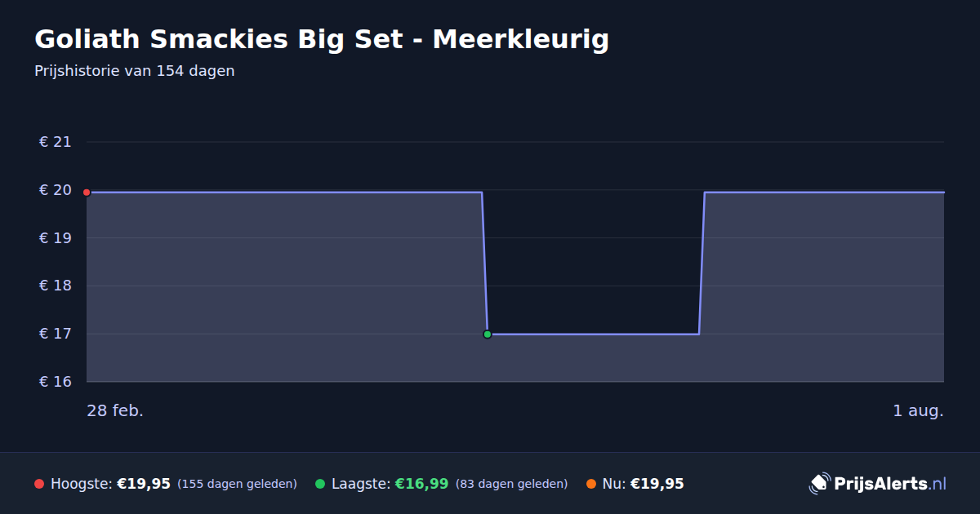
Task: Click the PrijsAlerts price tag logo icon
Action: pyautogui.click(x=819, y=484)
